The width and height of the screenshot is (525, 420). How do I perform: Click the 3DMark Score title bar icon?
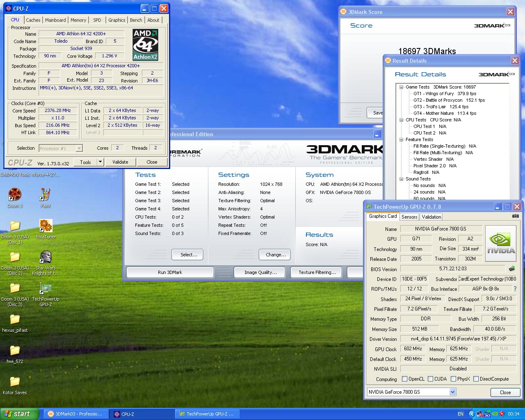click(344, 12)
